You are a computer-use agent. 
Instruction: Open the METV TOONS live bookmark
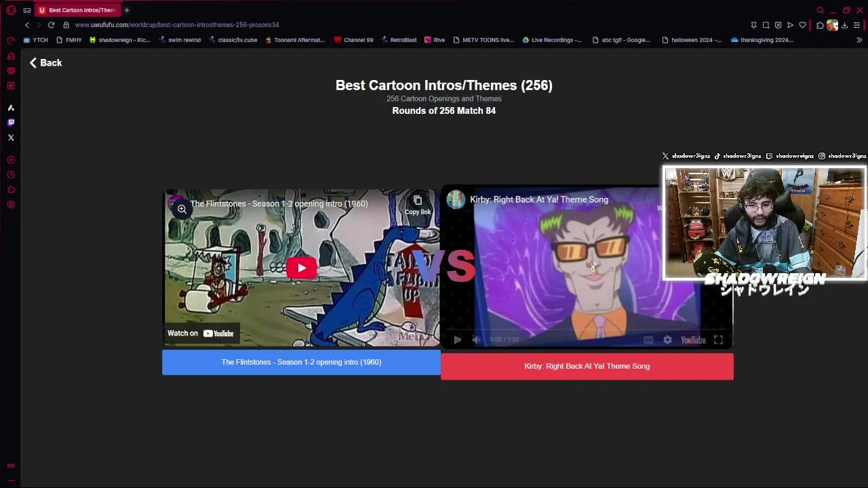tap(484, 40)
